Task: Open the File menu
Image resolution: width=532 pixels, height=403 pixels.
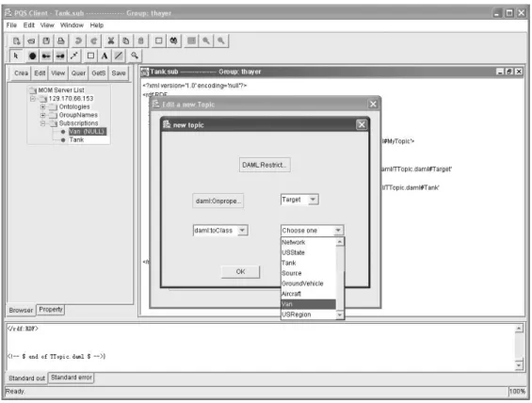Action: [x=11, y=25]
